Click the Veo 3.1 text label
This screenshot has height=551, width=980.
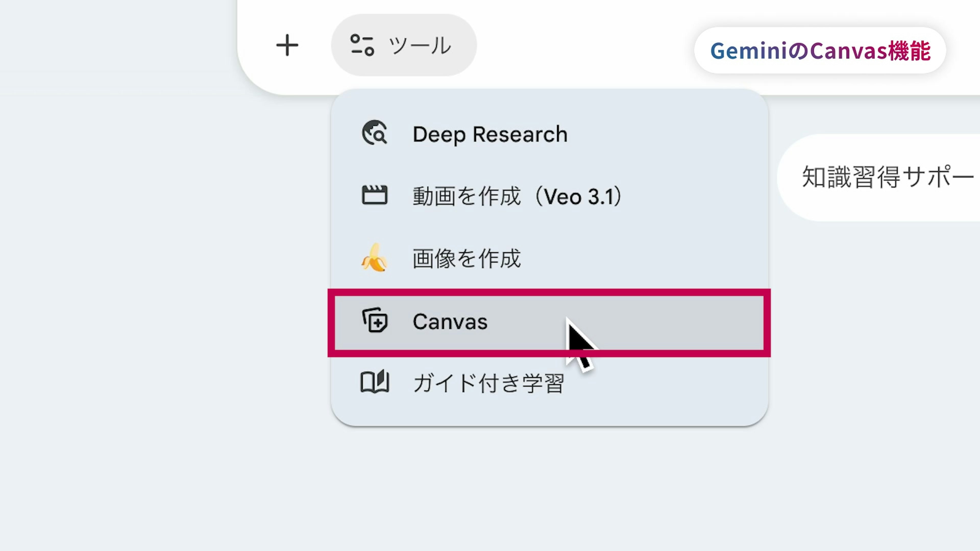tap(582, 197)
